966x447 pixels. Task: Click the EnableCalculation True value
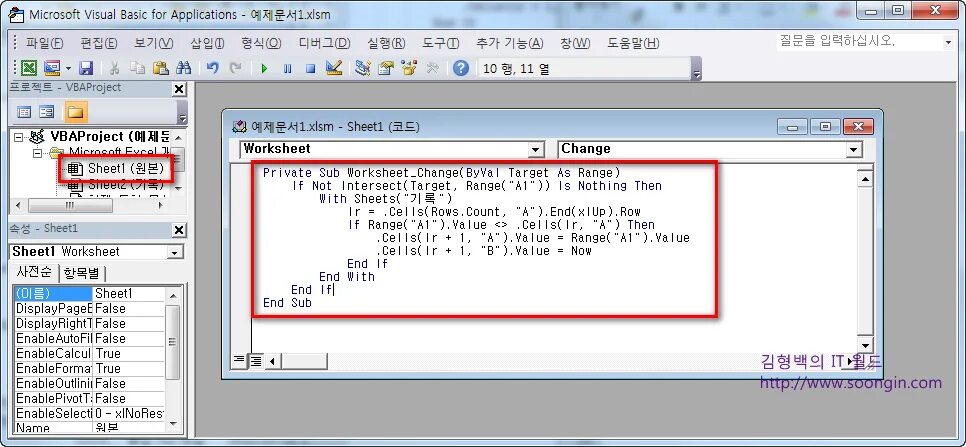pyautogui.click(x=129, y=353)
